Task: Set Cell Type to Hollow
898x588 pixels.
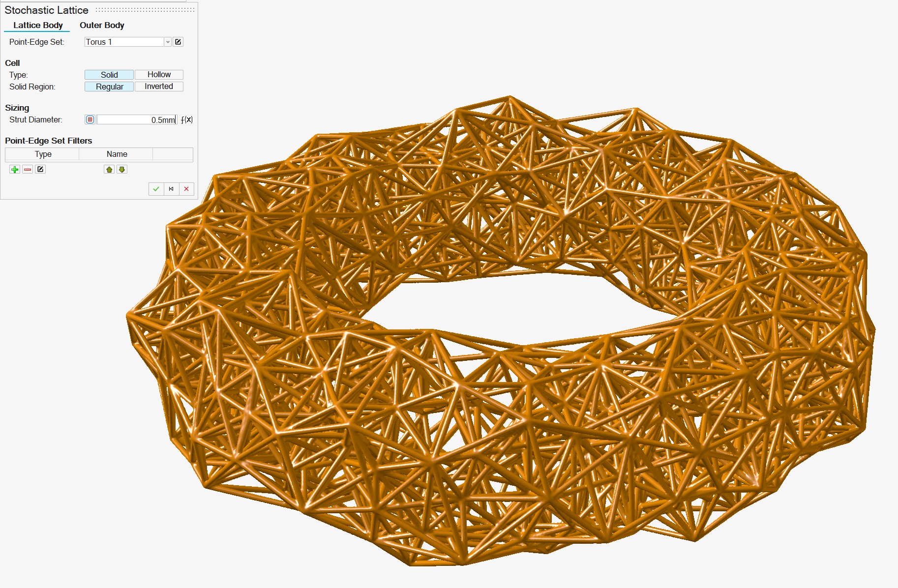Action: 159,75
